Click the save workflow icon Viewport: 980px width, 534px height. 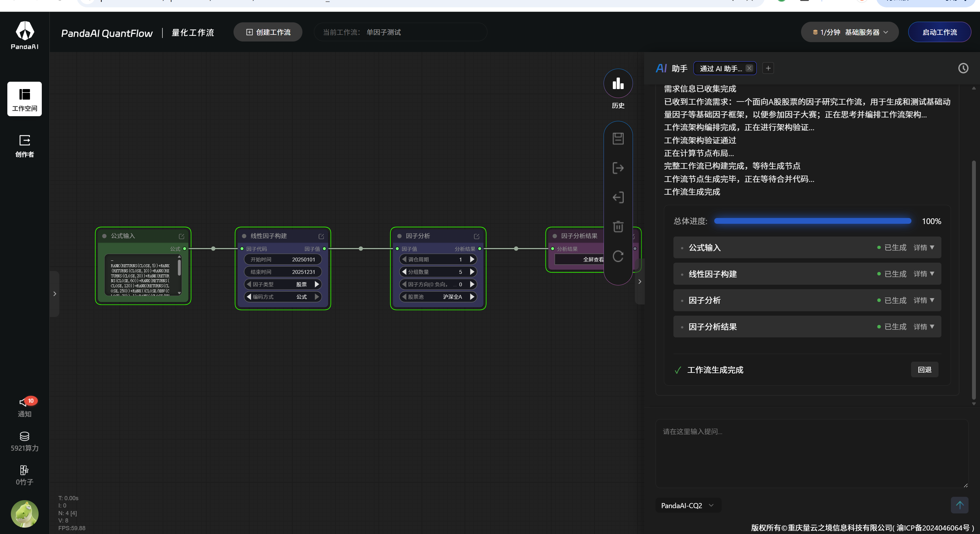tap(618, 139)
